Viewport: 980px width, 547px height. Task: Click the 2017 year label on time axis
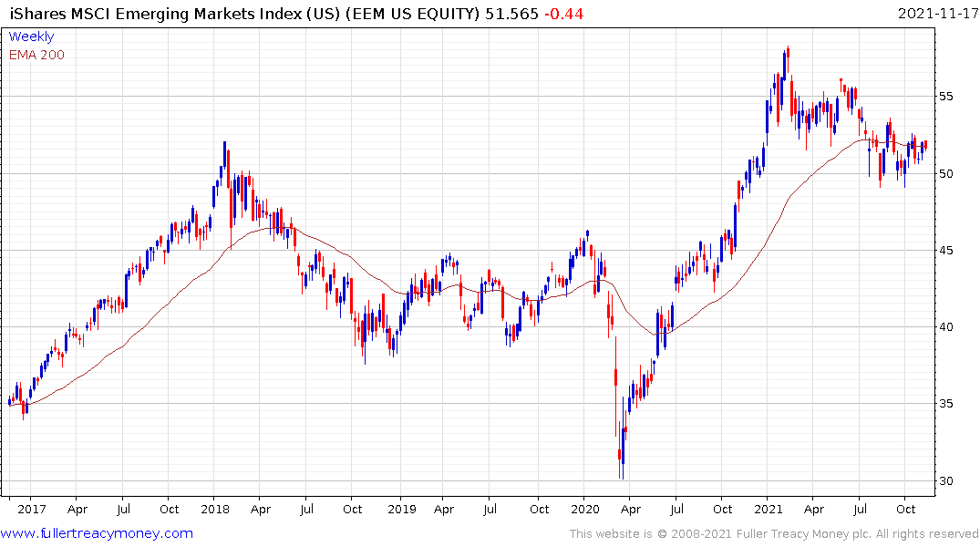[x=31, y=509]
